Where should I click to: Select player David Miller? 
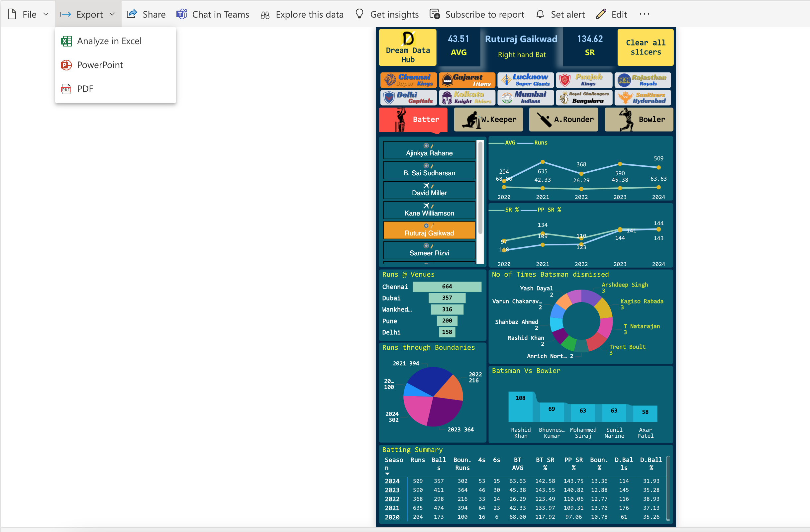click(429, 190)
